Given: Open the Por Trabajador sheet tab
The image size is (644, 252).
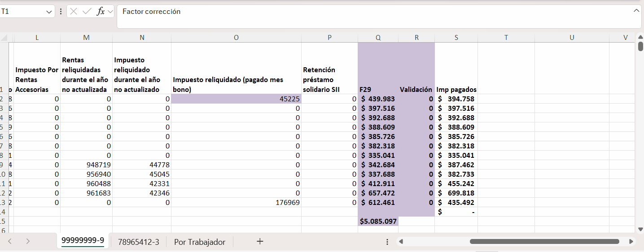Looking at the screenshot, I should click(x=200, y=242).
